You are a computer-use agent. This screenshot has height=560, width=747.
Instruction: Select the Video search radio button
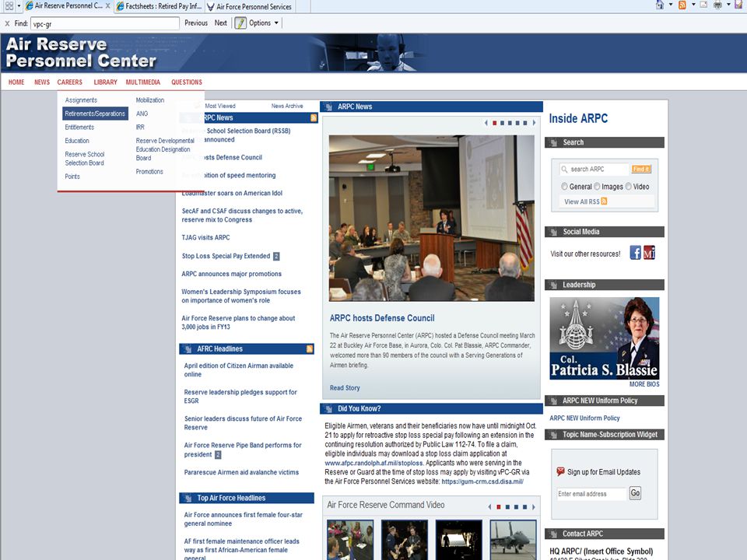click(x=629, y=186)
